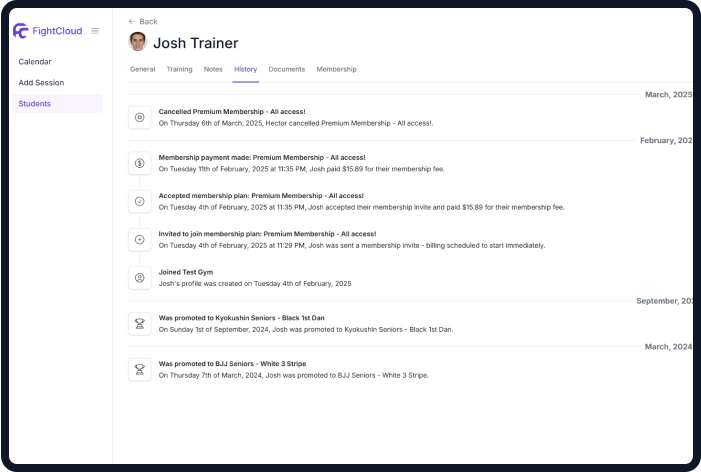Collapse the sidebar with hamburger icon
This screenshot has height=472, width=701.
pyautogui.click(x=95, y=31)
